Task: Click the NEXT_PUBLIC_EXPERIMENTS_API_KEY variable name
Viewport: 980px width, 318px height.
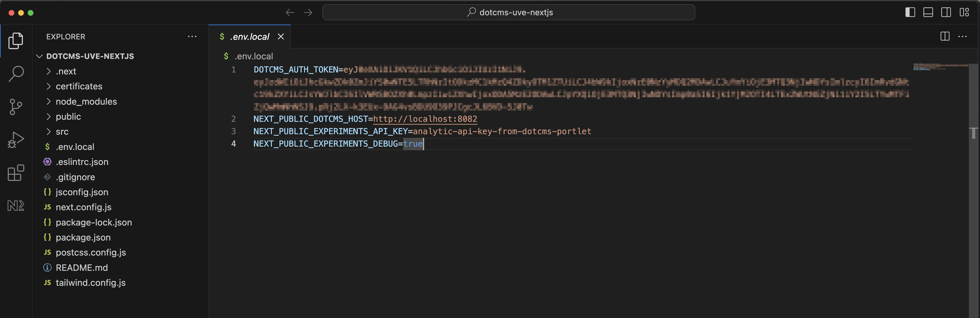Action: click(331, 131)
